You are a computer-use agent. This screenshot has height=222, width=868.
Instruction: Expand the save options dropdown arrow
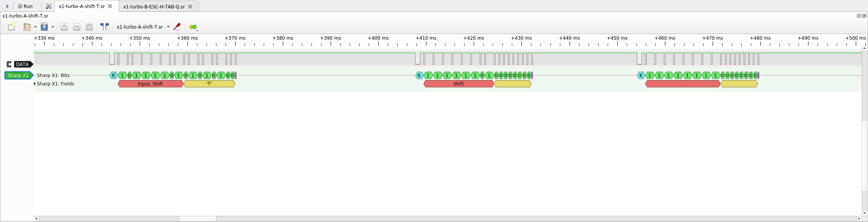[x=53, y=27]
